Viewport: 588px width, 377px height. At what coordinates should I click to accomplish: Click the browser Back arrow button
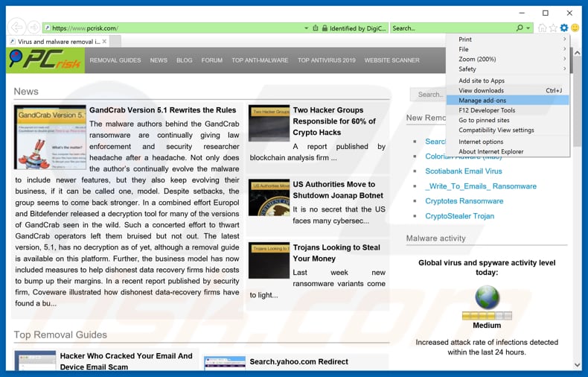[16, 28]
